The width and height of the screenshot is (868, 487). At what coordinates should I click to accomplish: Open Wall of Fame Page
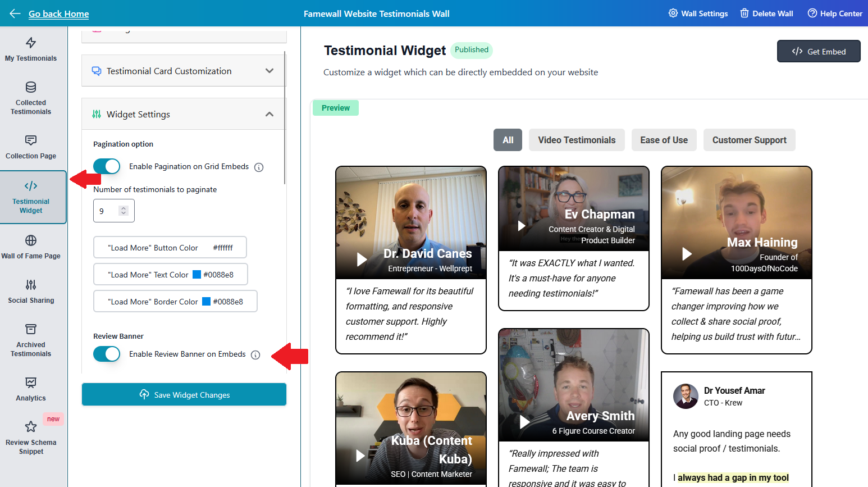point(31,247)
